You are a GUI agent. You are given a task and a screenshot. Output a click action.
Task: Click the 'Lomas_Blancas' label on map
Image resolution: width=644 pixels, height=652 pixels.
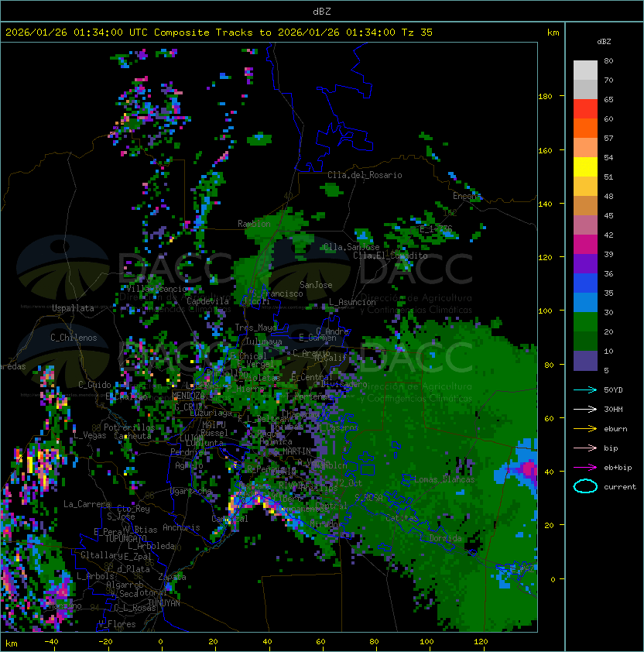pyautogui.click(x=444, y=479)
